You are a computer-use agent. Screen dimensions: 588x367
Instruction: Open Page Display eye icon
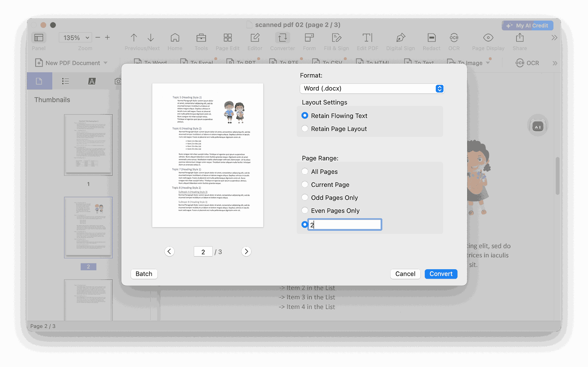coord(488,37)
